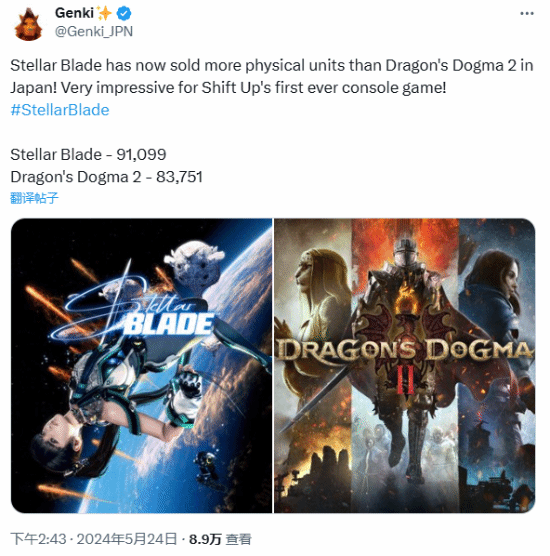Click Genki's profile avatar picture
Viewport: 550px width, 556px height.
(x=28, y=24)
